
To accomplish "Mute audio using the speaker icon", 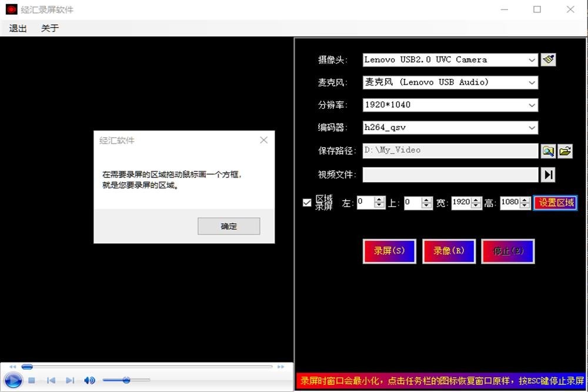I will (89, 380).
